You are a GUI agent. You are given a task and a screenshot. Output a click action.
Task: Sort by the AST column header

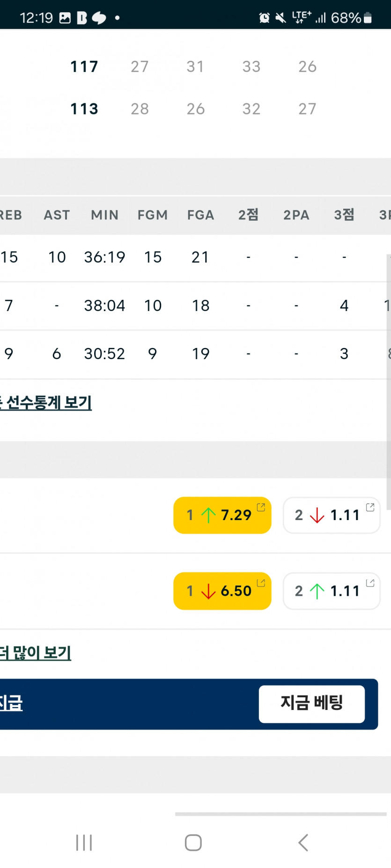[x=57, y=215]
